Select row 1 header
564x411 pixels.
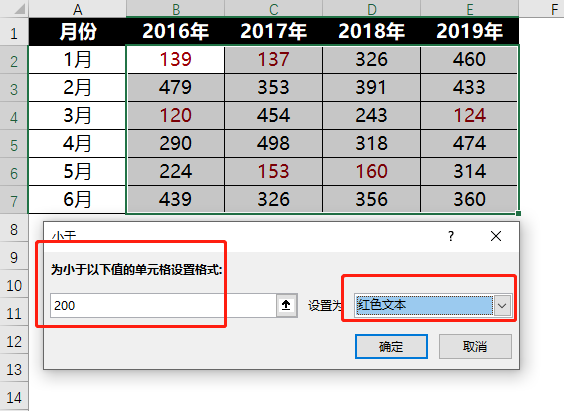[14, 32]
